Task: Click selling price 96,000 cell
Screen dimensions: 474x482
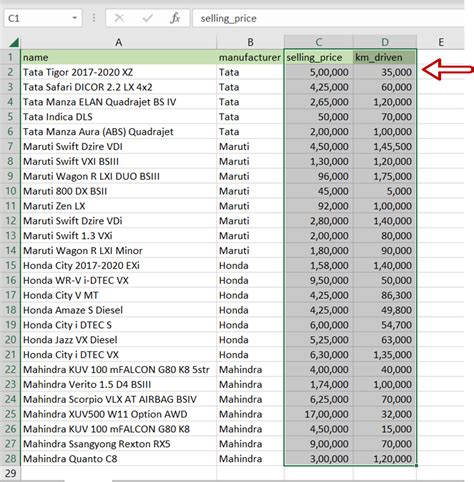Action: click(x=319, y=176)
